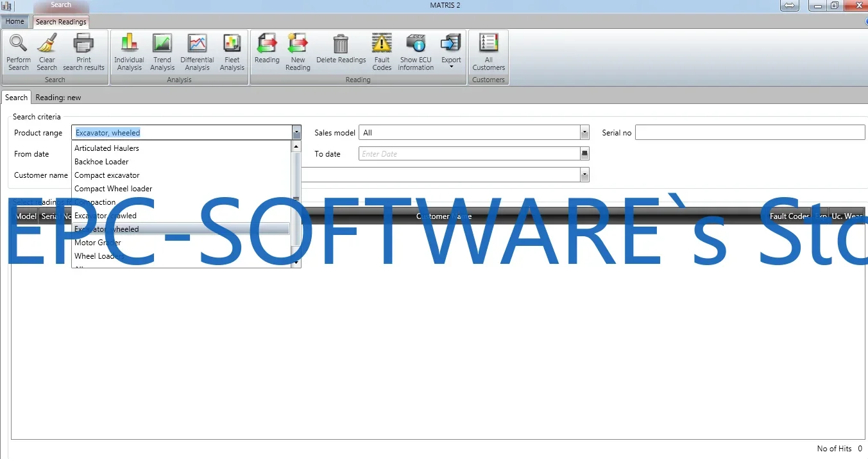Pick the Compaction list entry

tap(182, 202)
